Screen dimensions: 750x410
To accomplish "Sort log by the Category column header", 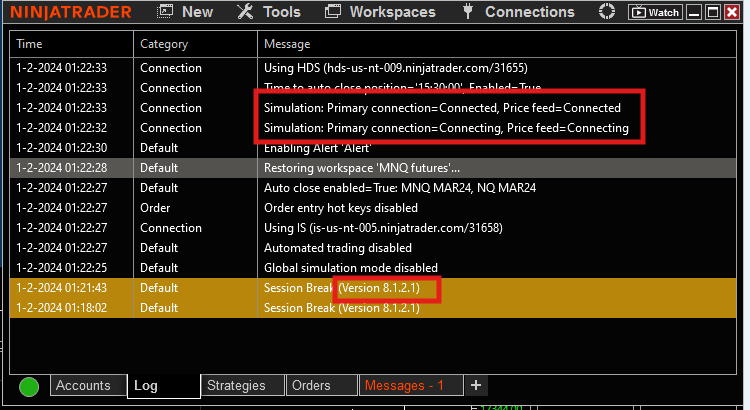I will pyautogui.click(x=164, y=44).
